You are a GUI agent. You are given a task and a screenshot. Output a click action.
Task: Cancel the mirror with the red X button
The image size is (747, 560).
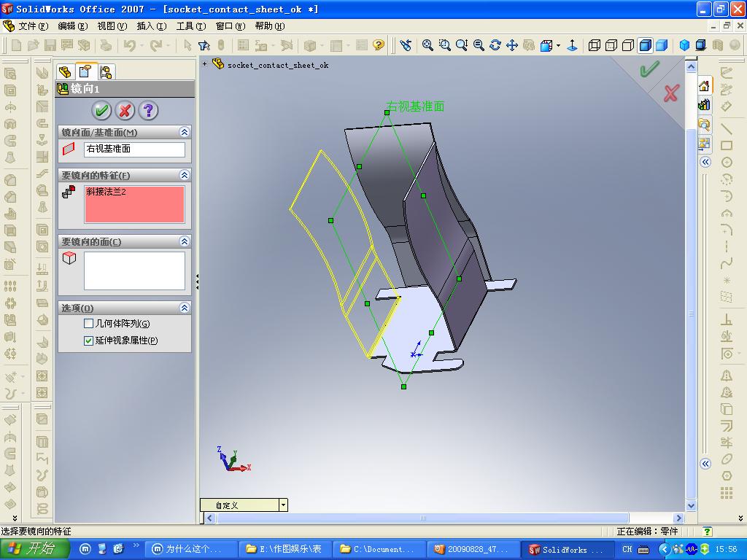125,111
